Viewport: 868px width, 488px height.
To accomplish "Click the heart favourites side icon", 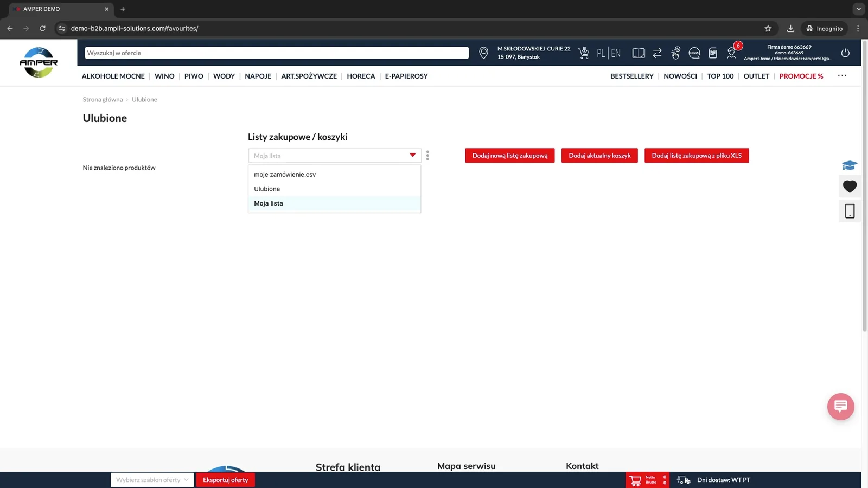I will 850,187.
